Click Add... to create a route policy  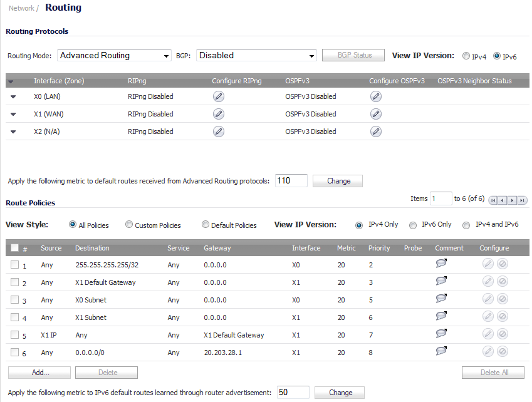(x=39, y=373)
